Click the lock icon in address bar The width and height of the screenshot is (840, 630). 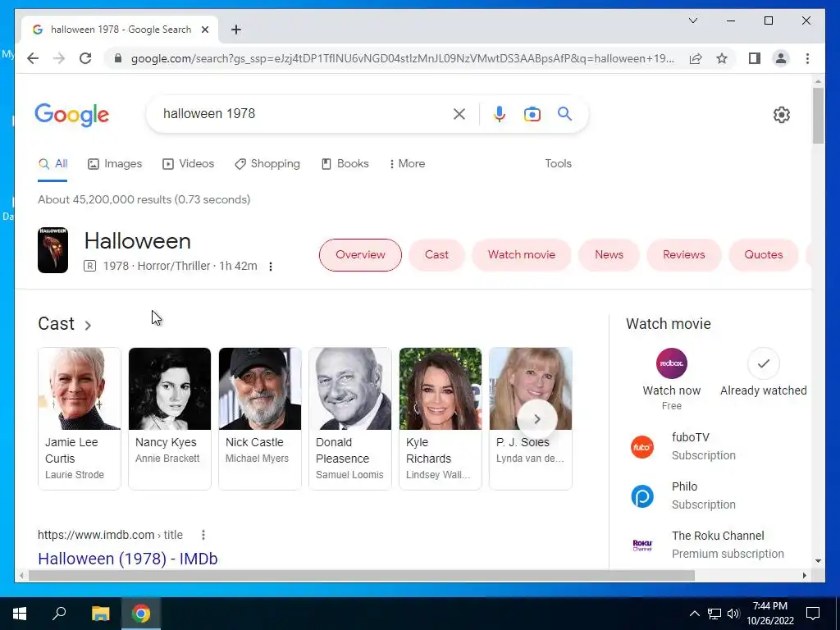pos(118,58)
